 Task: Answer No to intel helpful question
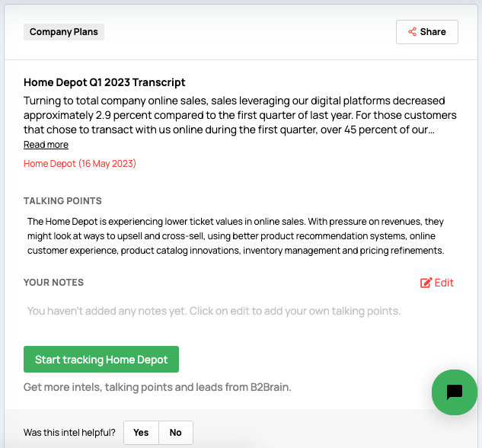point(176,433)
